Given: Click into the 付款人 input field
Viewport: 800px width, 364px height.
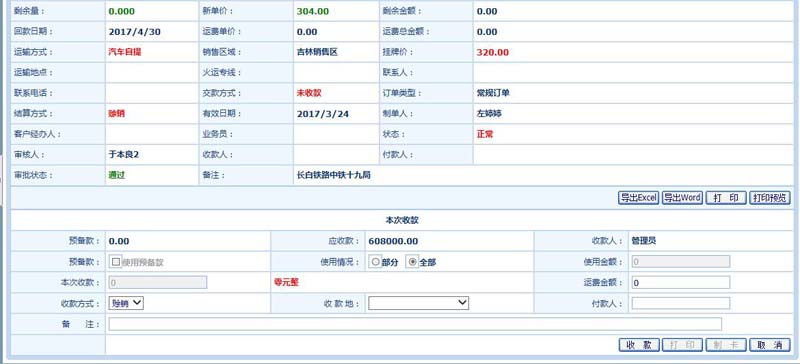Looking at the screenshot, I should (x=681, y=303).
